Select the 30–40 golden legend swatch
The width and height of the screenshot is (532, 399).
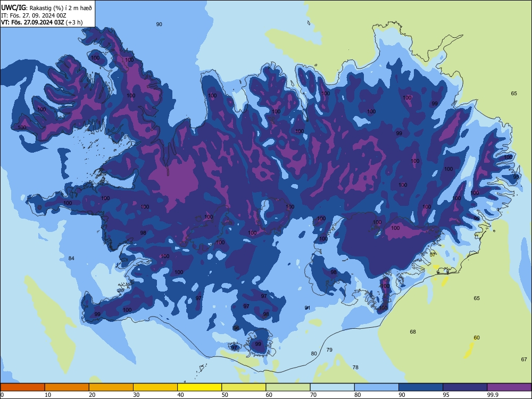click(x=155, y=387)
